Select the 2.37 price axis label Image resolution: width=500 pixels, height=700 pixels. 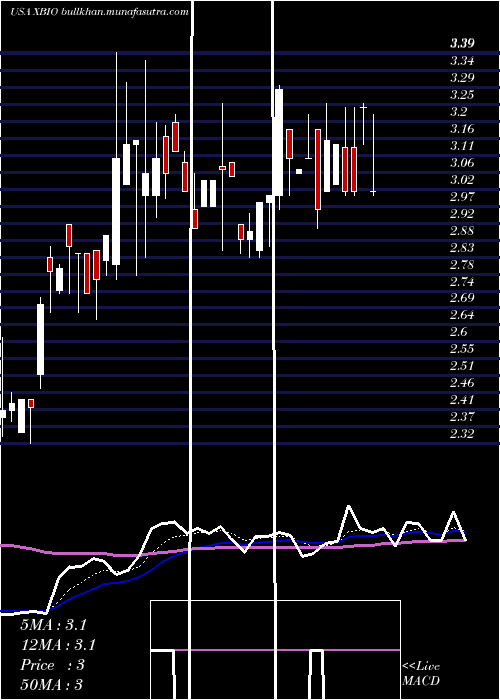pos(462,417)
